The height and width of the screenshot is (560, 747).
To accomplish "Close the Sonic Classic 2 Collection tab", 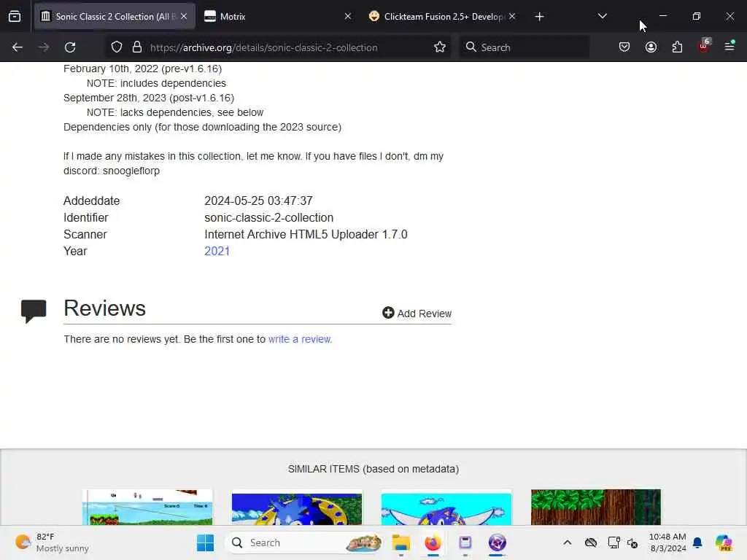I will pyautogui.click(x=184, y=16).
